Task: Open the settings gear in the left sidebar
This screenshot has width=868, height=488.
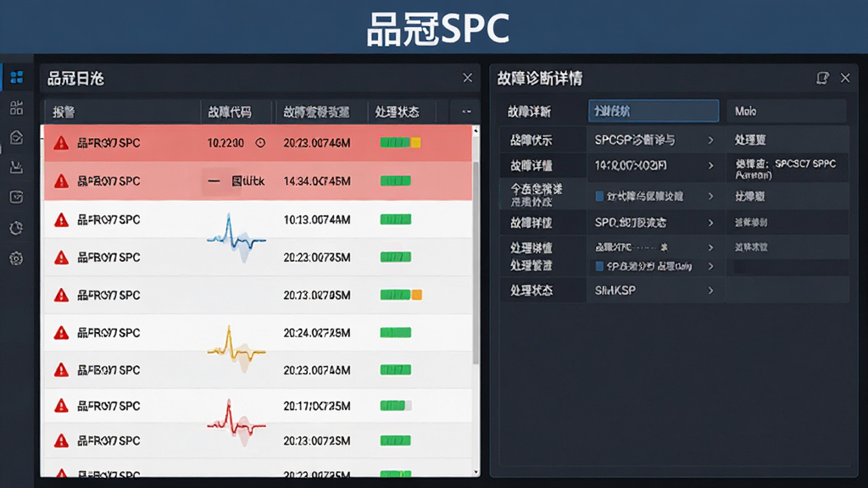Action: click(17, 258)
